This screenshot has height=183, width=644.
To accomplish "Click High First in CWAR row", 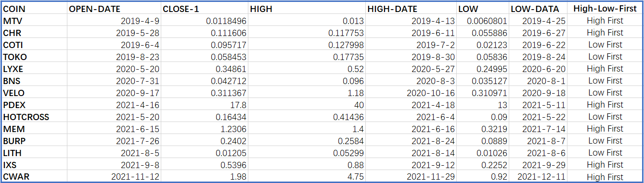I will 605,177.
